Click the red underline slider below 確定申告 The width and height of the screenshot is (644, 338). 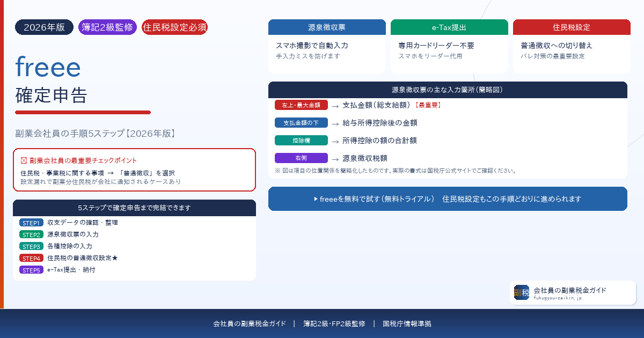[x=83, y=113]
